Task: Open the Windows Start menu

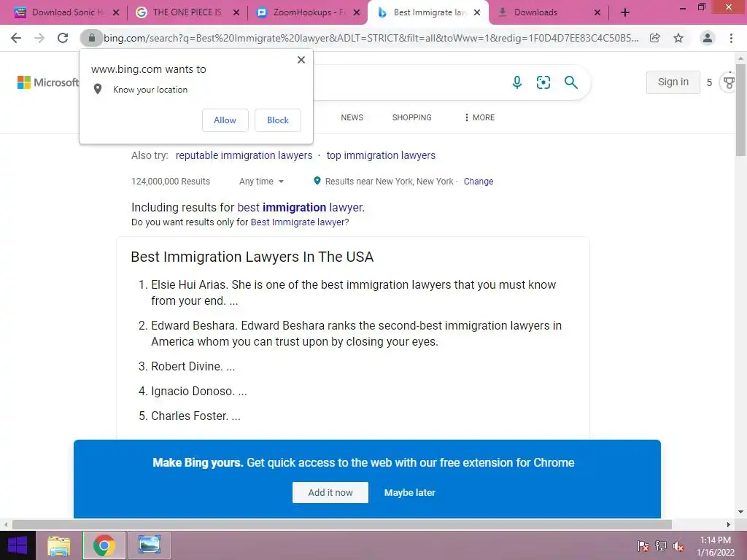Action: pos(18,545)
